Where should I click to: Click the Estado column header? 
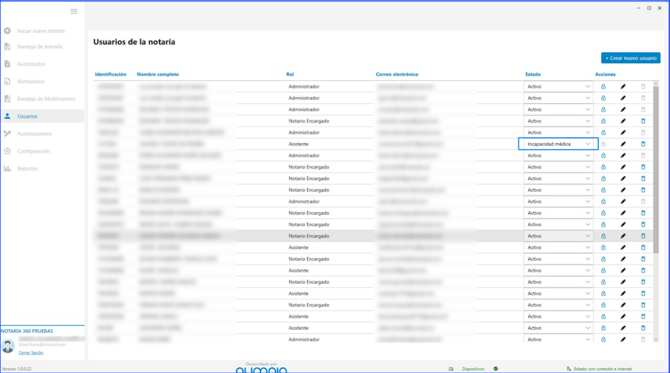(x=533, y=74)
